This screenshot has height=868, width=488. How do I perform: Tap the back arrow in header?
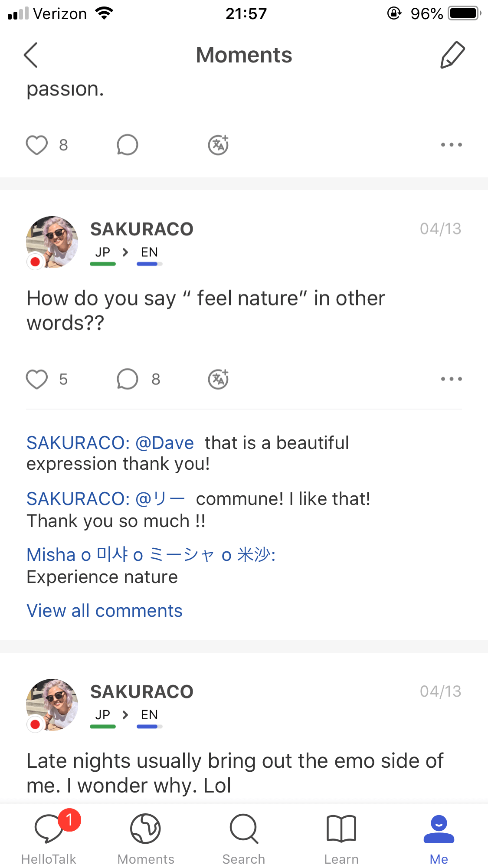click(31, 55)
